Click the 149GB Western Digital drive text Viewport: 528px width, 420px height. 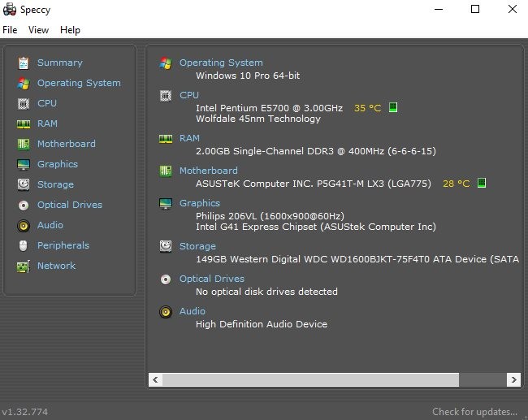click(357, 259)
